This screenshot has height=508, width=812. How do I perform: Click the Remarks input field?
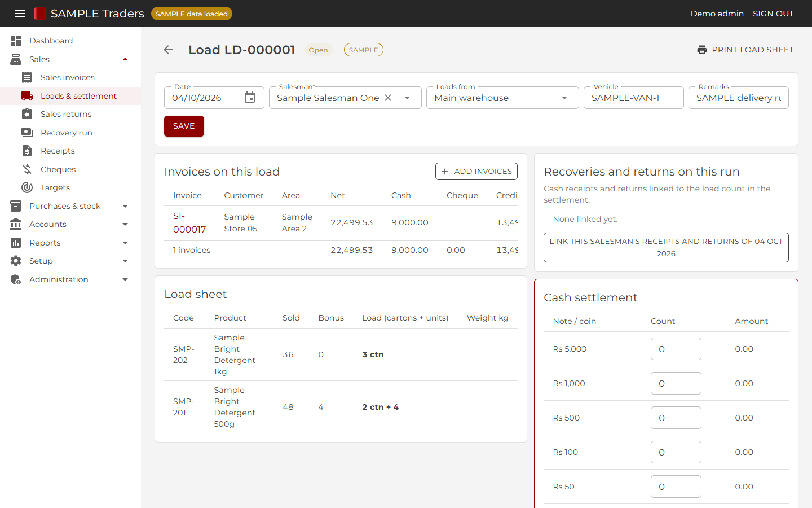pos(738,98)
